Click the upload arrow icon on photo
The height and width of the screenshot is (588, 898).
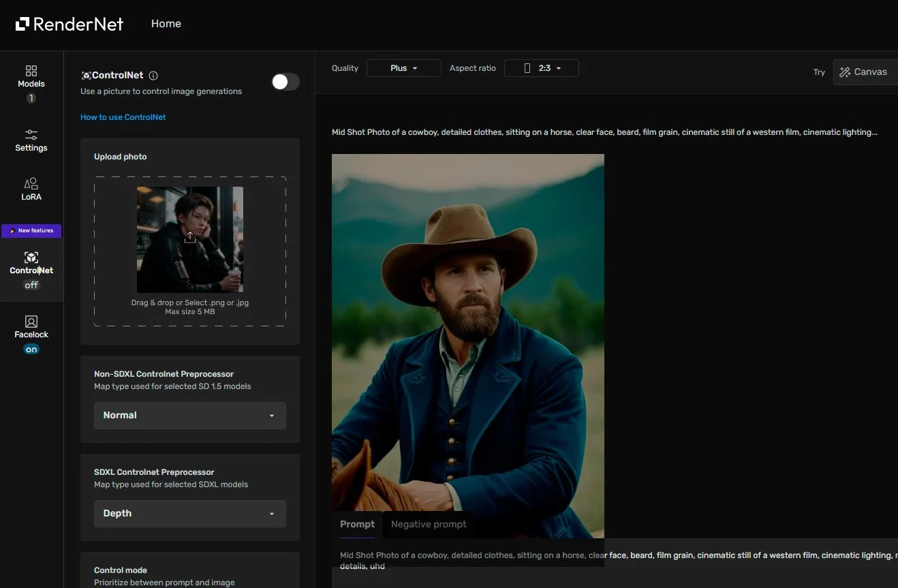point(190,236)
